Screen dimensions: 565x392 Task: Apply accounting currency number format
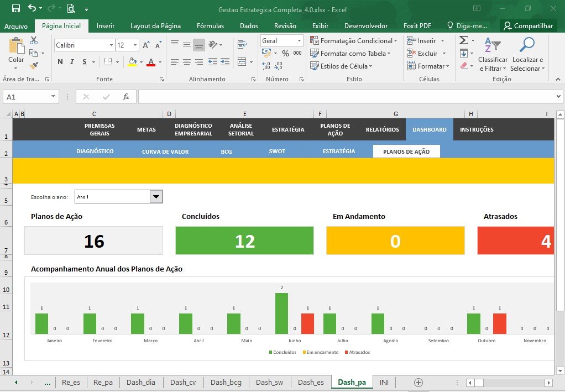[x=266, y=53]
